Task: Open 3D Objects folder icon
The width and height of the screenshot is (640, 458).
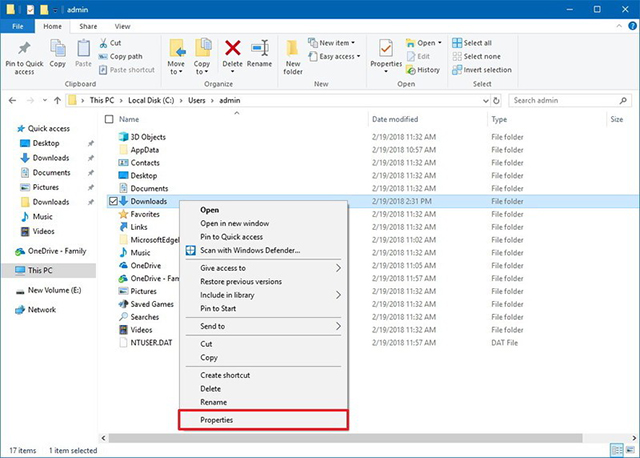Action: [123, 137]
